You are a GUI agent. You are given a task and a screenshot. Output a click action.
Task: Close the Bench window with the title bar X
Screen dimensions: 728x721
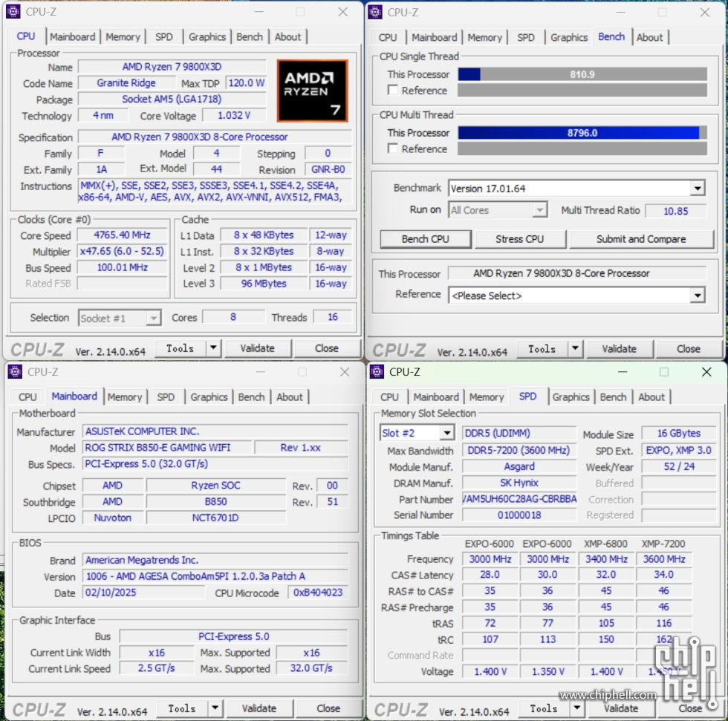click(x=704, y=13)
